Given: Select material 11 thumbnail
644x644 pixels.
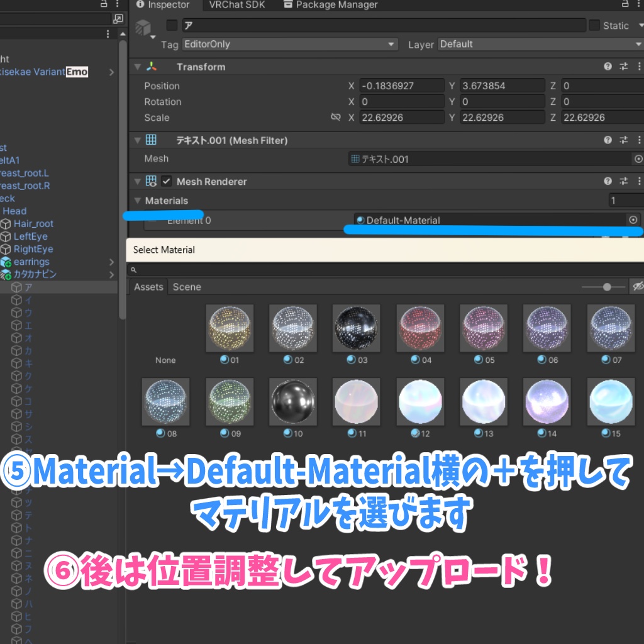Looking at the screenshot, I should [356, 401].
